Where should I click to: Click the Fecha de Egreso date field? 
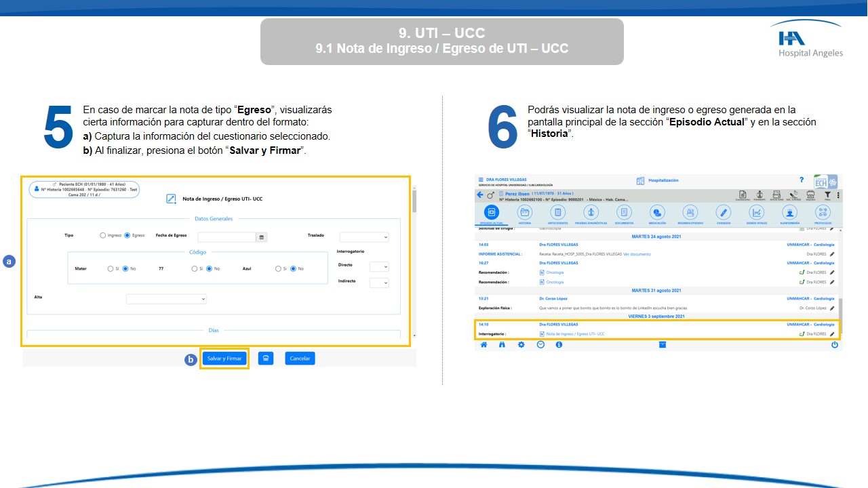(x=226, y=237)
